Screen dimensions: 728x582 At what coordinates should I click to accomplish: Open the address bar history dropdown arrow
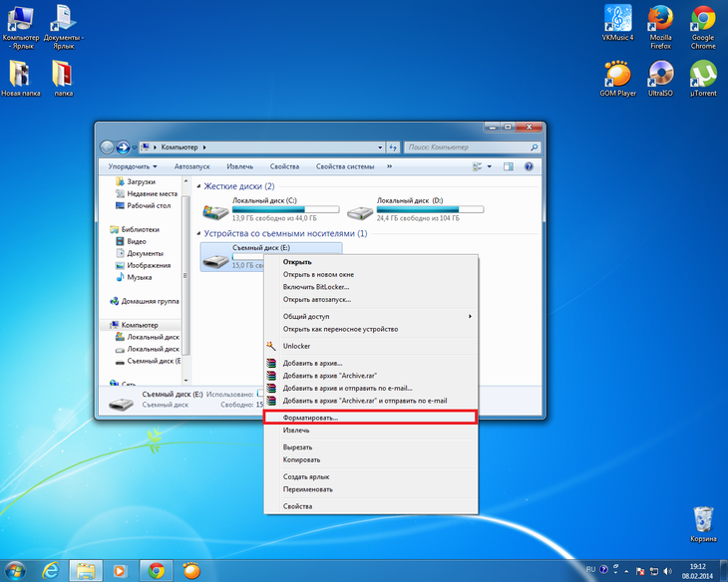click(380, 147)
